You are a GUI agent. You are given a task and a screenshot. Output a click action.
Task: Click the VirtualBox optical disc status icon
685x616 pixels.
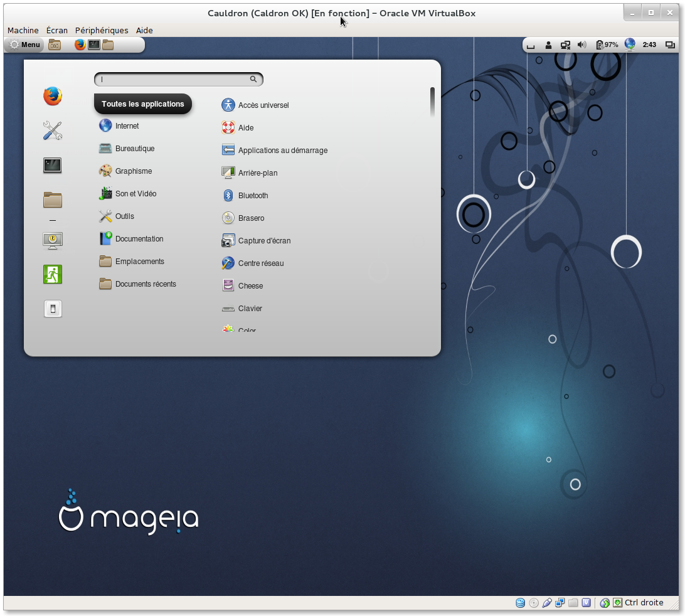533,603
